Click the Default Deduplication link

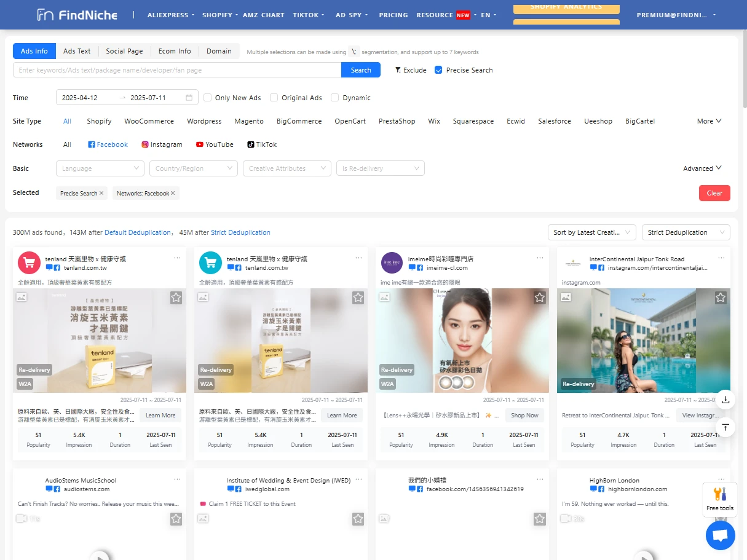coord(138,232)
